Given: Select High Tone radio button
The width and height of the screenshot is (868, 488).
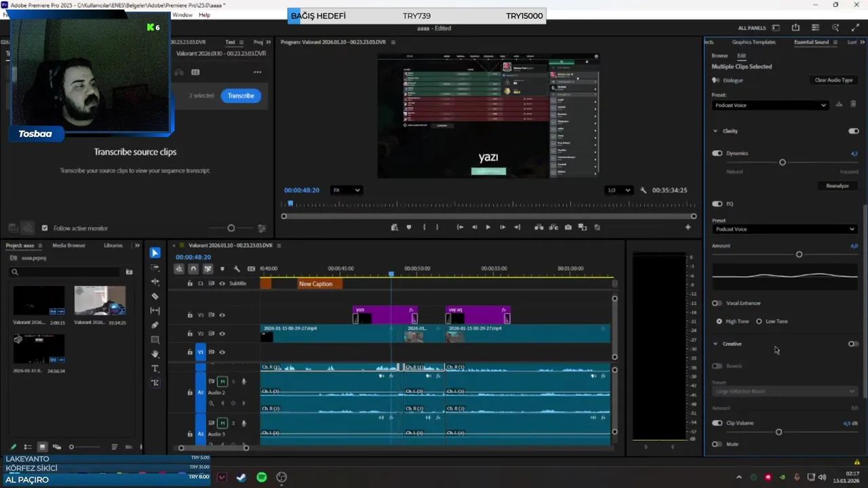Looking at the screenshot, I should (x=719, y=321).
